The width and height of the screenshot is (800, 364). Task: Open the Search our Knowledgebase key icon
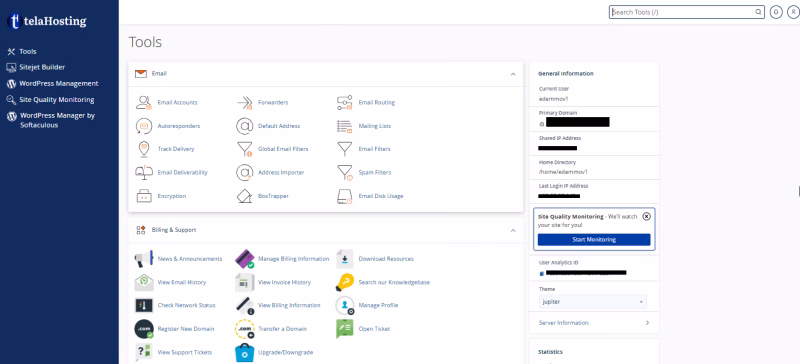345,282
